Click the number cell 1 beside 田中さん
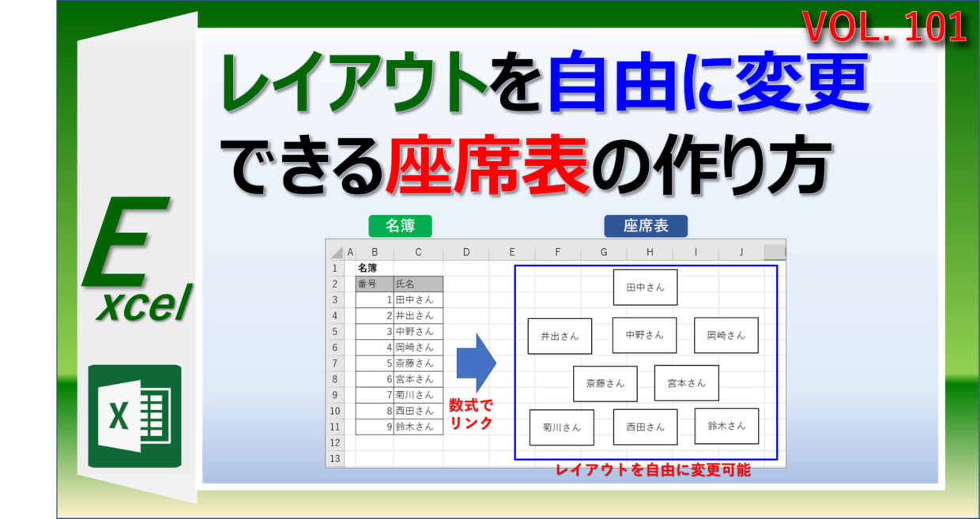The image size is (980, 519). (x=375, y=299)
